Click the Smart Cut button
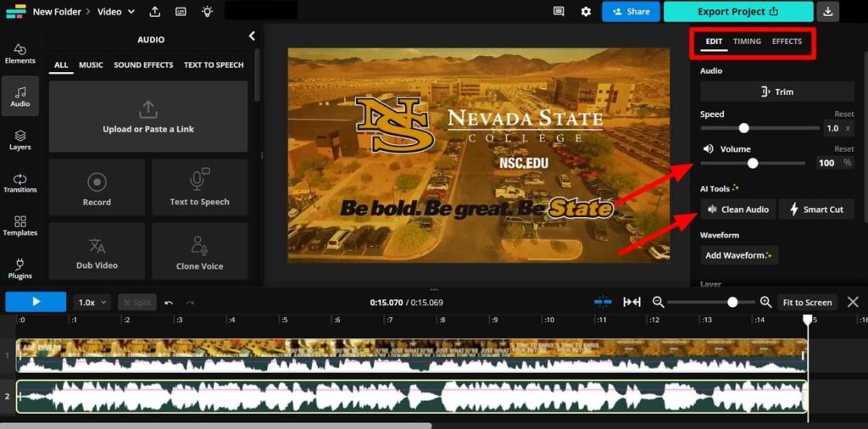This screenshot has width=868, height=429. (x=816, y=209)
